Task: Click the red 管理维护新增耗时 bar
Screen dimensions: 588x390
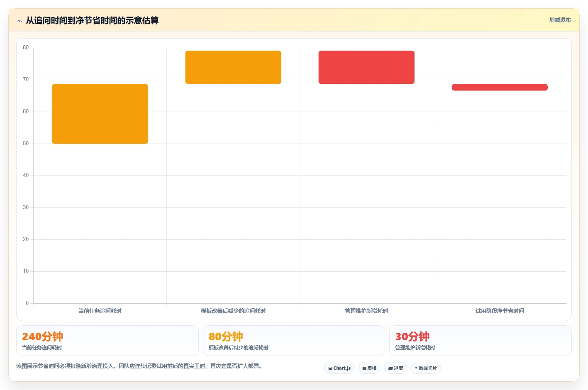Action: tap(366, 67)
